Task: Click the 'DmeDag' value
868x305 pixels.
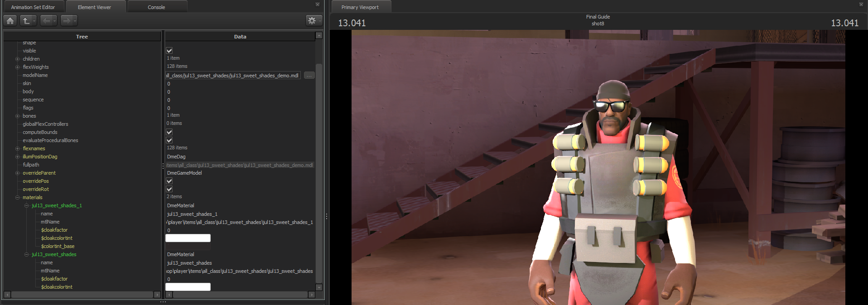Action: pos(176,157)
